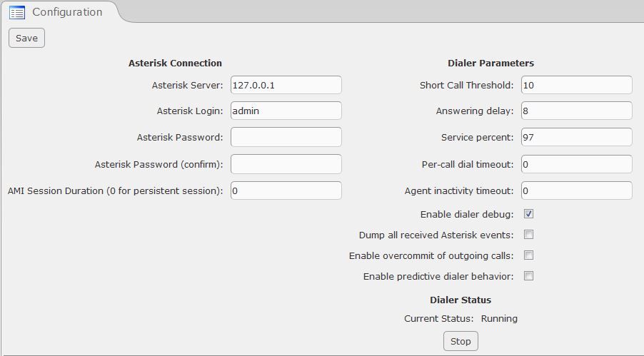Uncheck Enable dialer debug checkbox

pos(528,214)
